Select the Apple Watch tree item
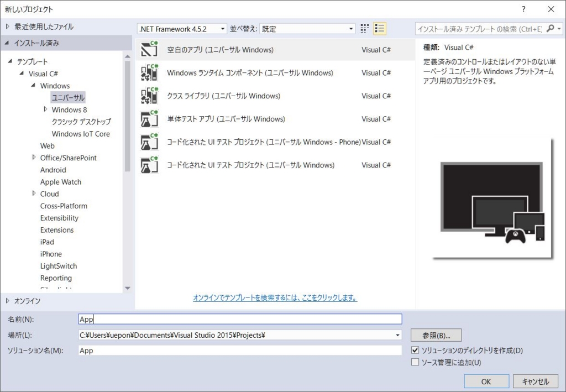The image size is (566, 392). pyautogui.click(x=61, y=182)
